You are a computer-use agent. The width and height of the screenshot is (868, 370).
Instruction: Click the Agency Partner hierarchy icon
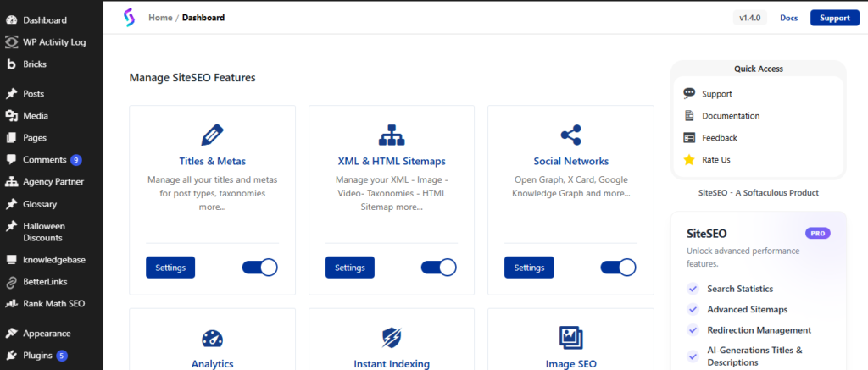[11, 182]
